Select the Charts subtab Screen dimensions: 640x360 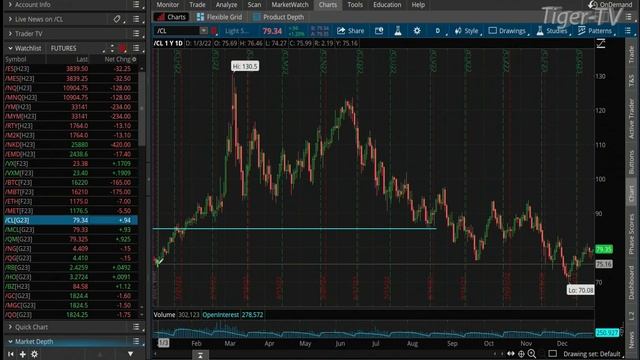coord(171,17)
